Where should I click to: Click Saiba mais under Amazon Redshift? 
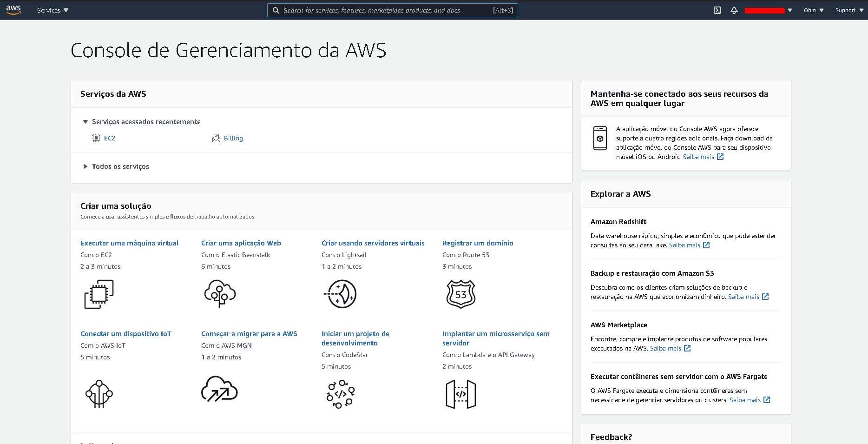(x=684, y=245)
